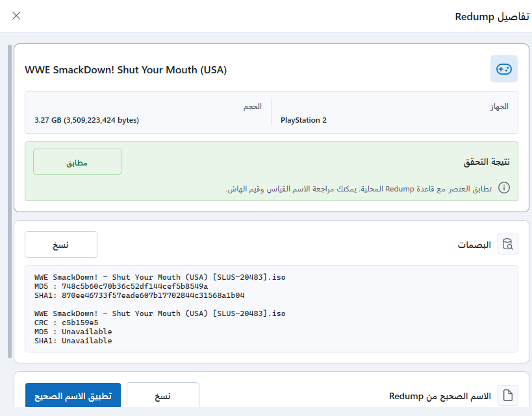Click the MD5 Unavailable line
Image resolution: width=532 pixels, height=416 pixels.
click(x=73, y=332)
